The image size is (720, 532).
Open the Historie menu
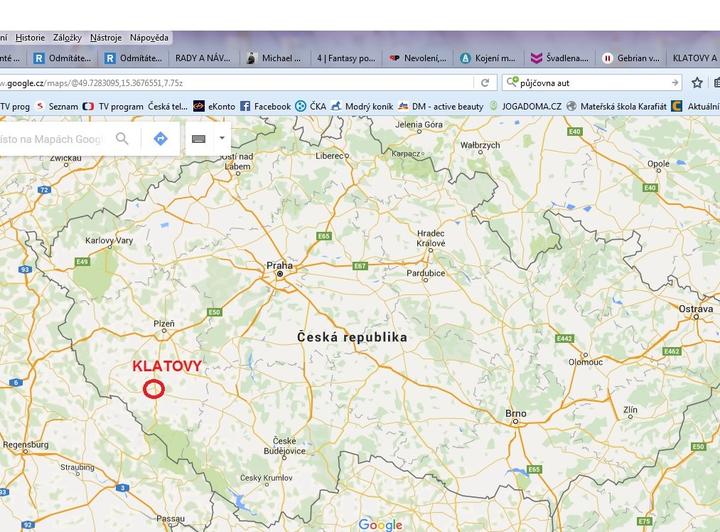[30, 37]
